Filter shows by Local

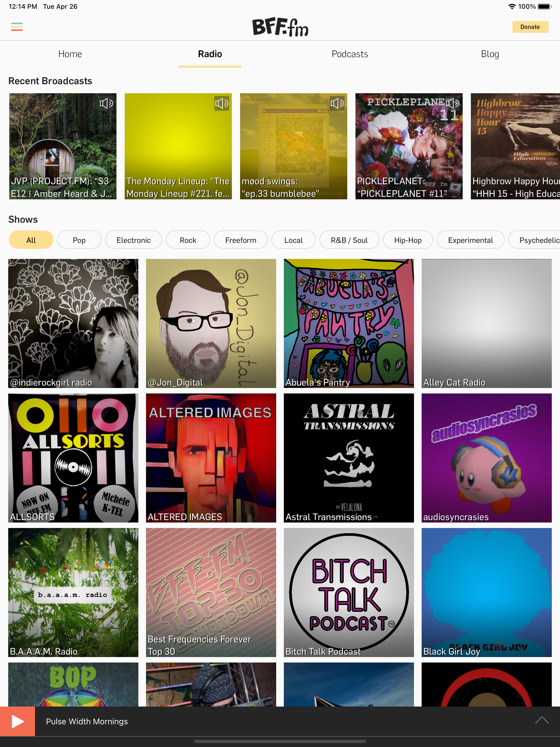pyautogui.click(x=293, y=240)
